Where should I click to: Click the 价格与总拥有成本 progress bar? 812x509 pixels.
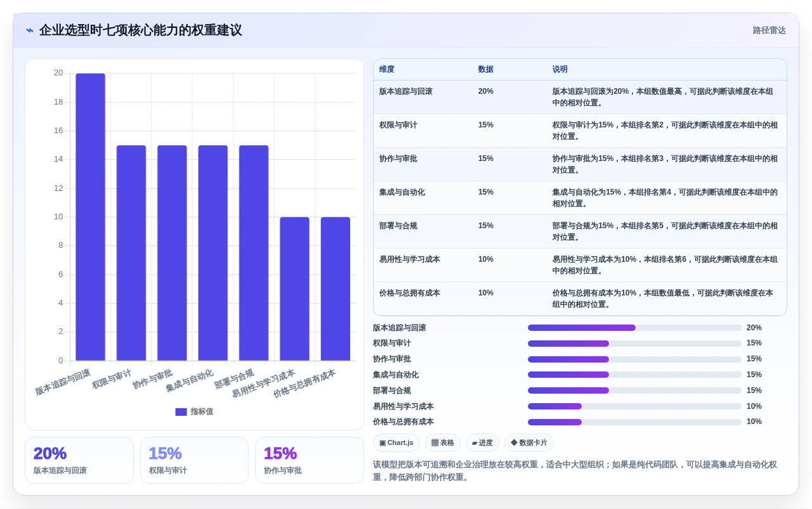pyautogui.click(x=634, y=422)
